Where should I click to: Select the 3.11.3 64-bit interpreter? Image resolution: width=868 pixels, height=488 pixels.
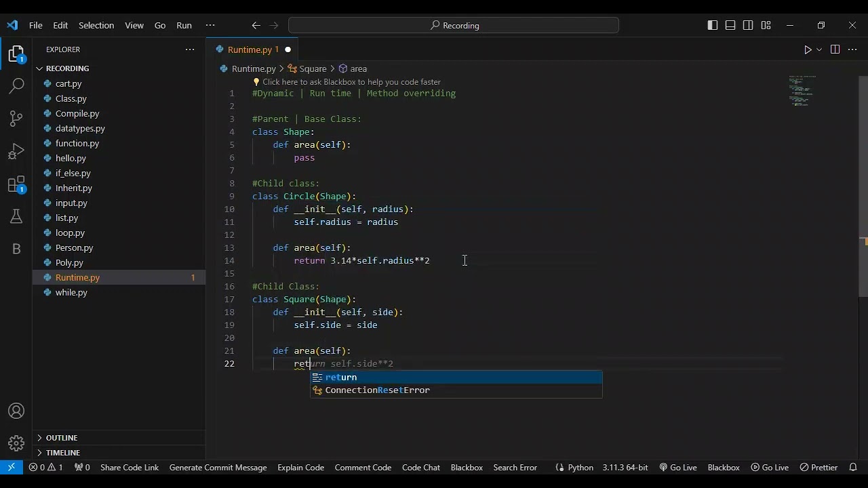[625, 467]
